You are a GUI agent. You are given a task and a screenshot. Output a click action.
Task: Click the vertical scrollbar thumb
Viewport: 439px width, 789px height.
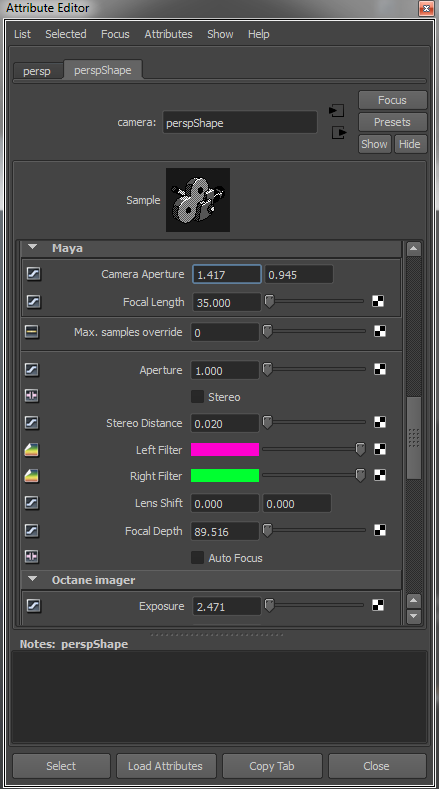coord(413,438)
